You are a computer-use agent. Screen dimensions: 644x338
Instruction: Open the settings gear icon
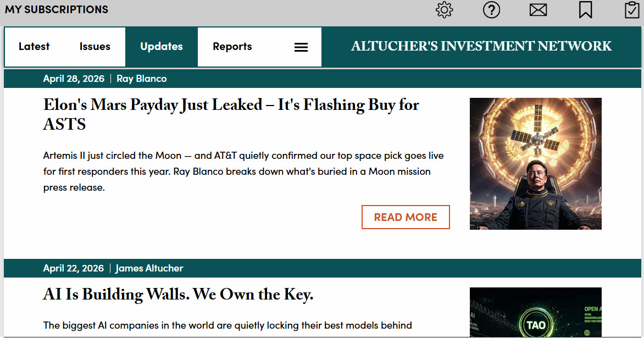coord(444,10)
